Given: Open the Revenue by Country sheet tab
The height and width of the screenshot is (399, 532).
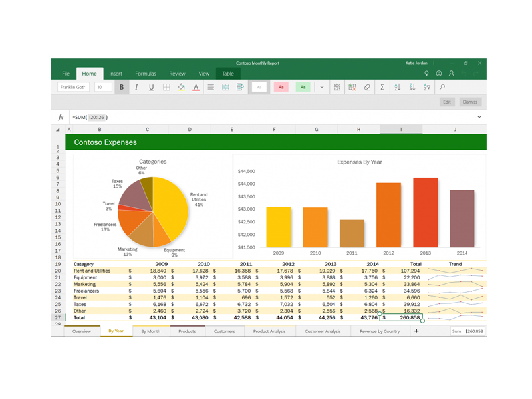Looking at the screenshot, I should 380,331.
